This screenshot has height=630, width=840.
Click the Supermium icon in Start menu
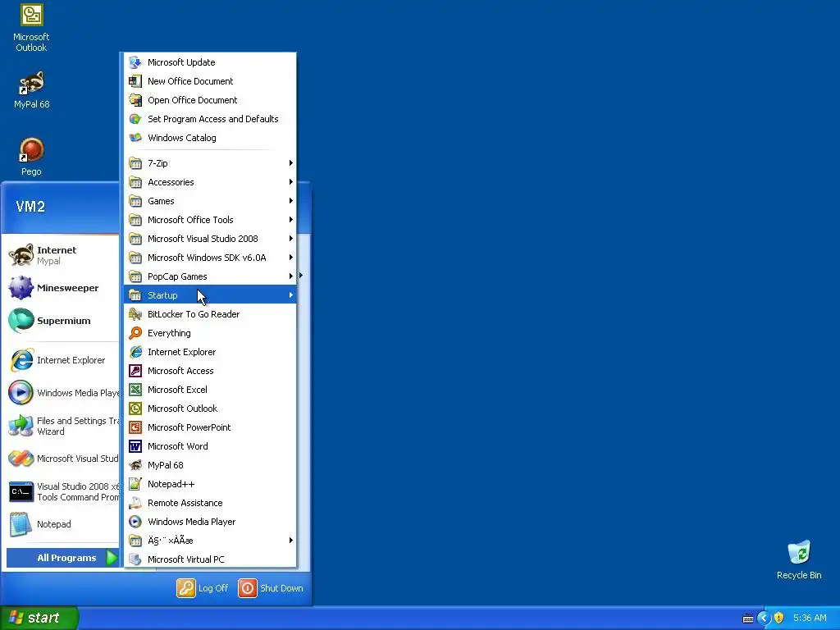click(21, 321)
